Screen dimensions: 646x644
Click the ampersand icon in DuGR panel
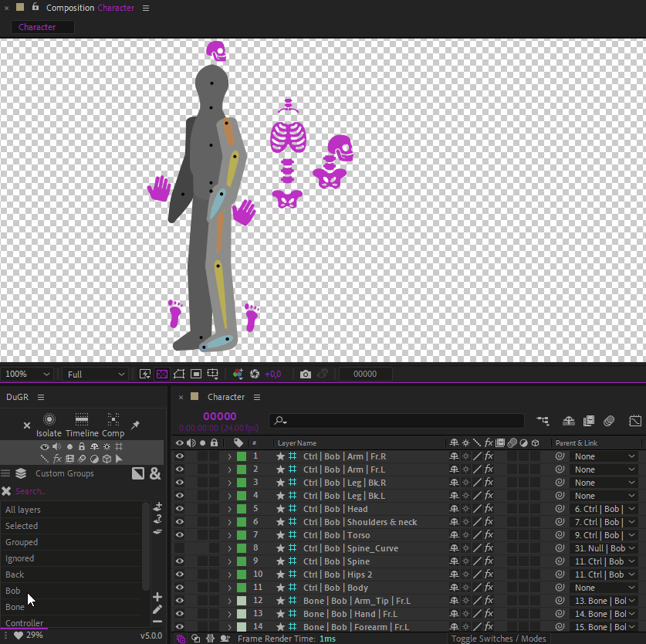[x=155, y=474]
